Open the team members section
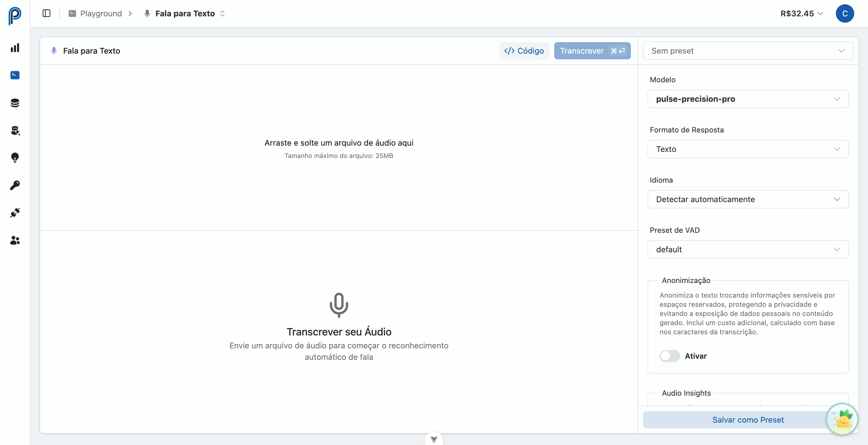Screen dimensions: 868x445 click(x=14, y=240)
